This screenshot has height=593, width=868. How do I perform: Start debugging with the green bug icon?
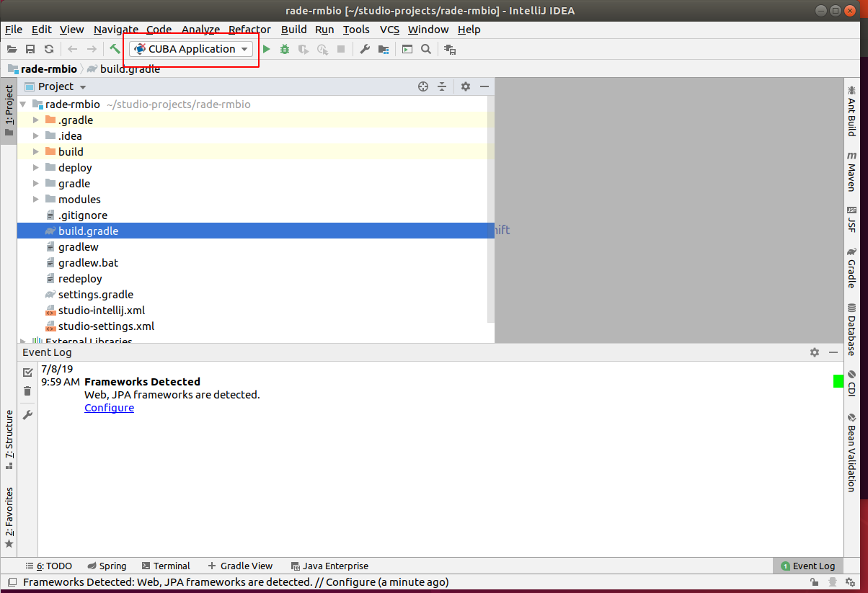(x=285, y=49)
